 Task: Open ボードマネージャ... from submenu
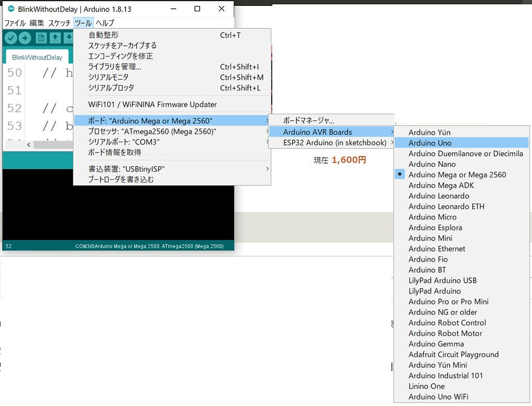tap(331, 121)
